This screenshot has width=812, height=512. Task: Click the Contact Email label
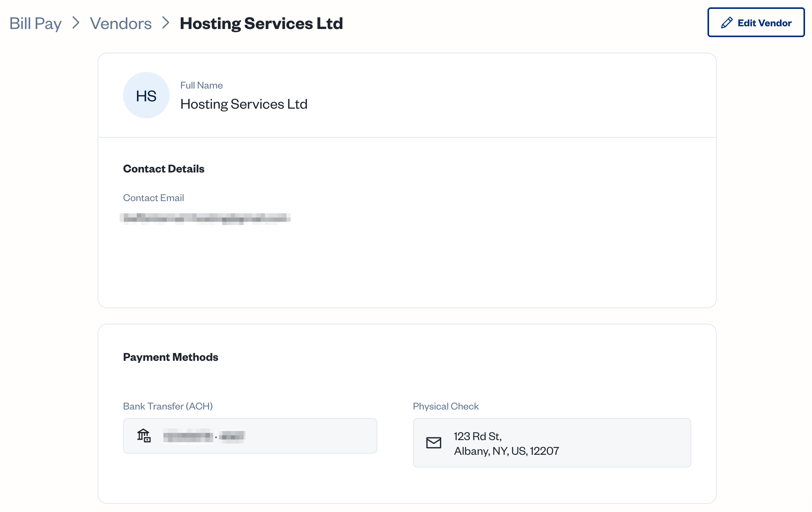pyautogui.click(x=154, y=198)
